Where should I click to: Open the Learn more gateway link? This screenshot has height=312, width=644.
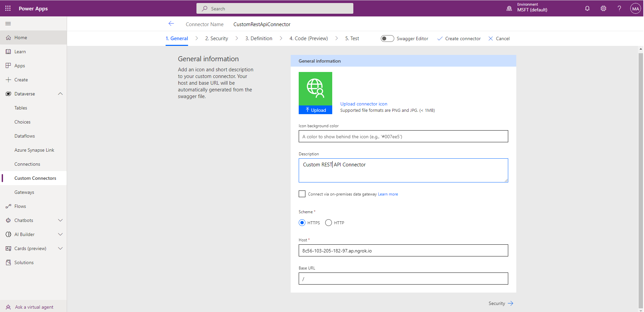click(388, 194)
